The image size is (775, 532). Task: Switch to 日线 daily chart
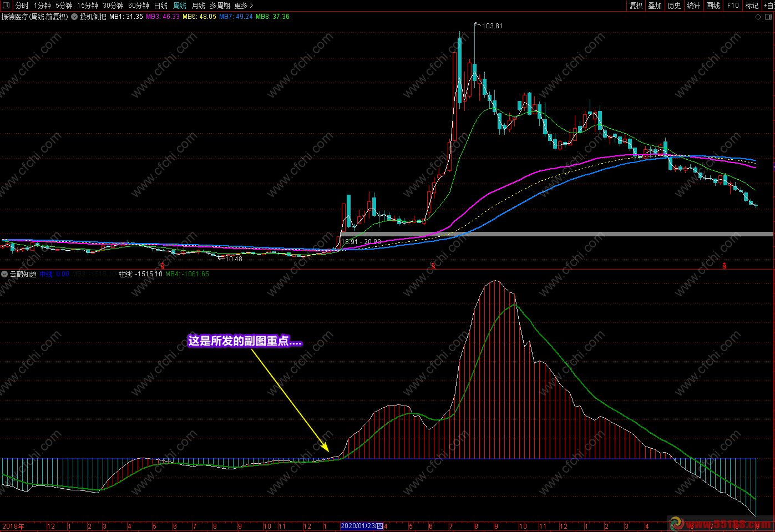[x=161, y=6]
